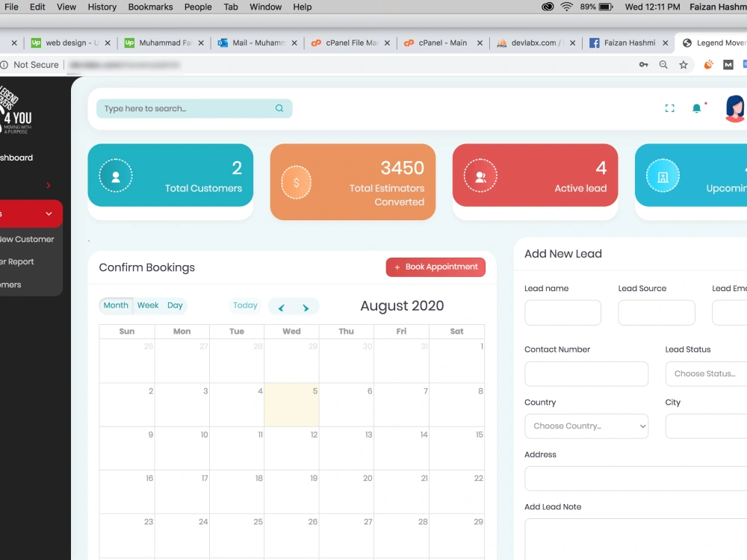Close the Muhammad Fa Upwork tab
The height and width of the screenshot is (560, 747).
200,43
